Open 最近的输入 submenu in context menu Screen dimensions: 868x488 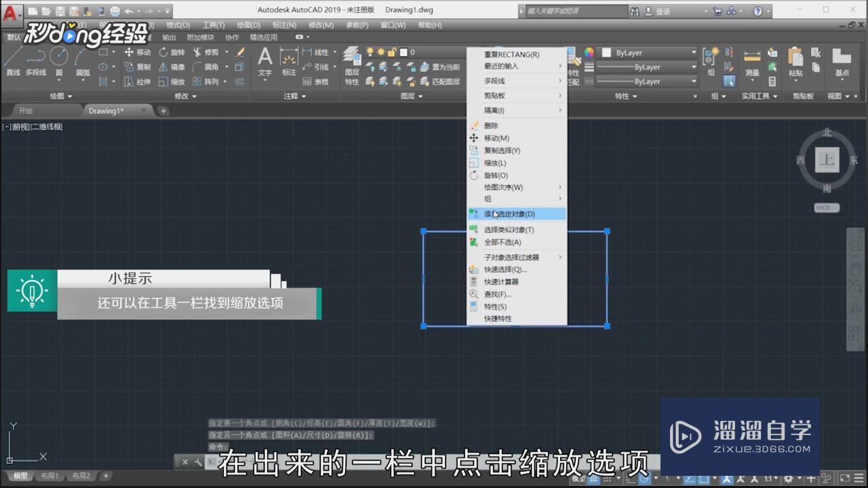pyautogui.click(x=517, y=66)
